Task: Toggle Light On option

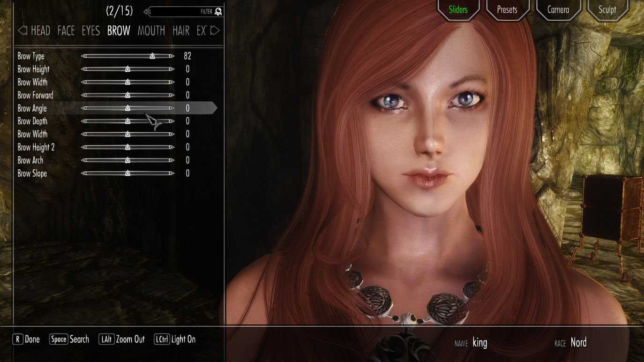Action: 183,339
